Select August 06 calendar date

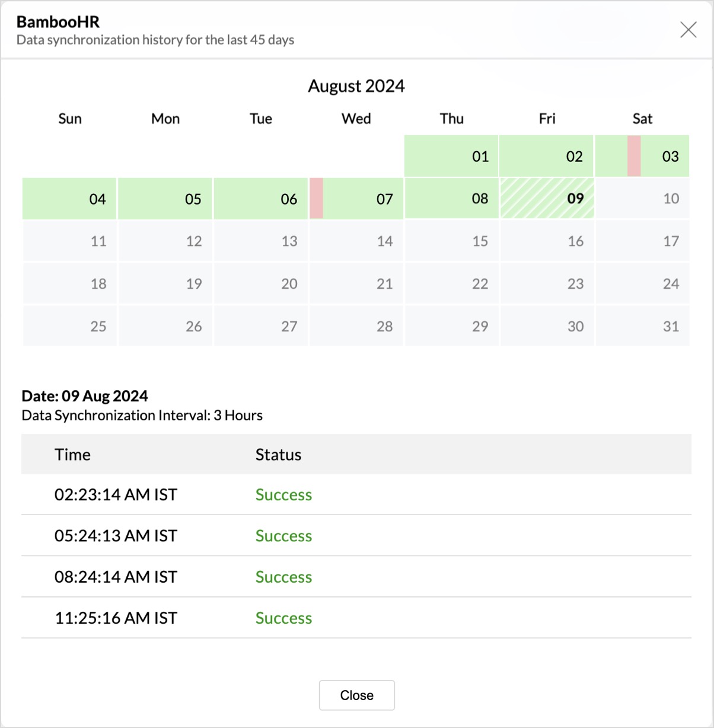point(261,199)
